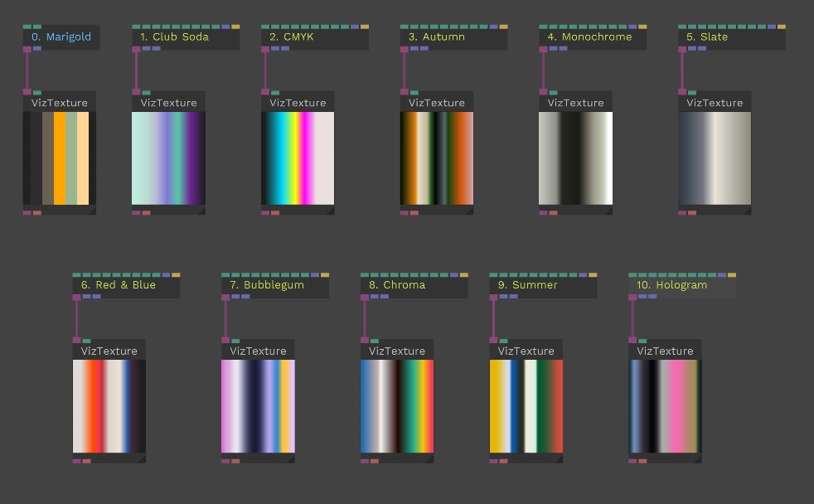The image size is (814, 504).
Task: Click the yellow input port on Club Soda node
Action: coord(235,27)
